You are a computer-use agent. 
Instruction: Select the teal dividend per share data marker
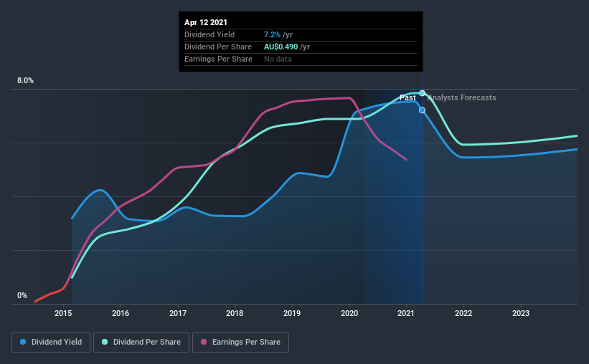click(423, 93)
